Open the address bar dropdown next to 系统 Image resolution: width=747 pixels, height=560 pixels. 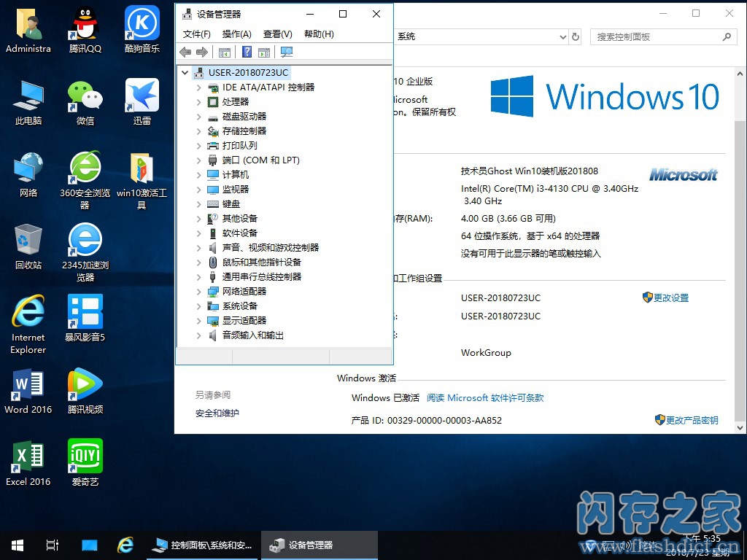click(x=562, y=36)
